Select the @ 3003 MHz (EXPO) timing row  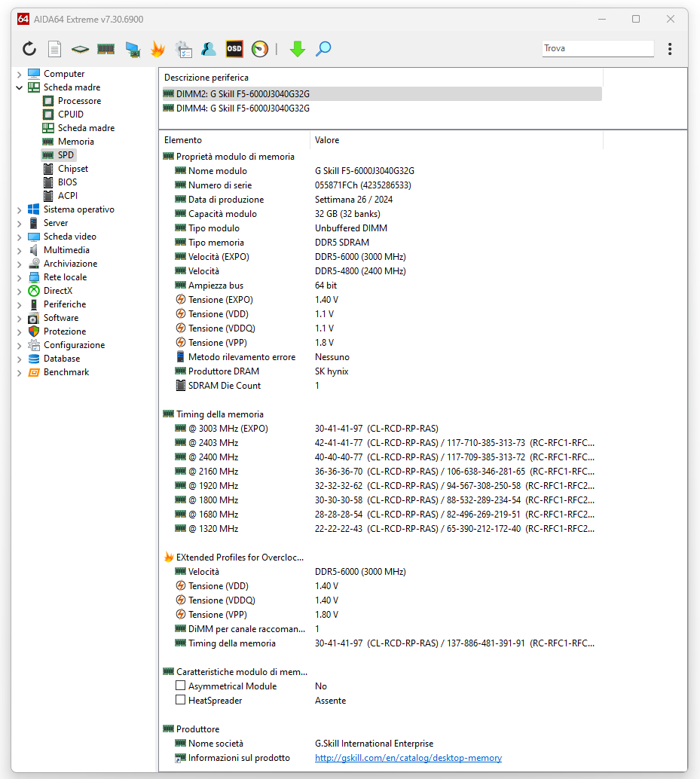click(x=381, y=429)
